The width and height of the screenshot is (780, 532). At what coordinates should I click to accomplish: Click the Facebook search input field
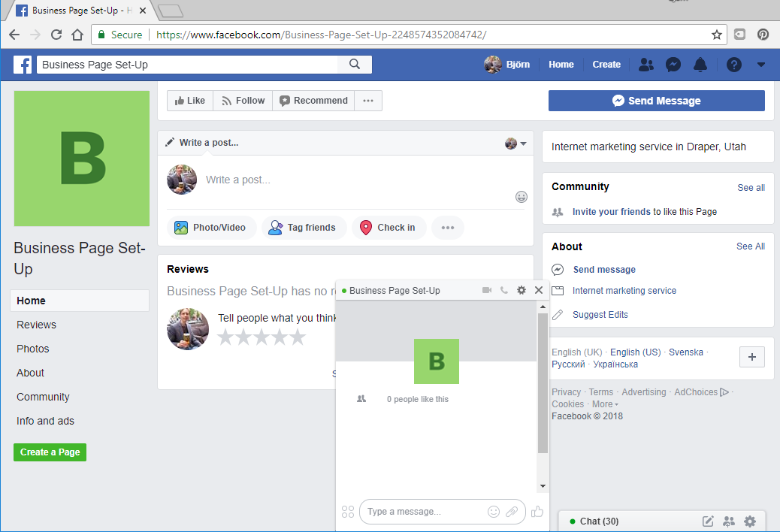pyautogui.click(x=188, y=65)
